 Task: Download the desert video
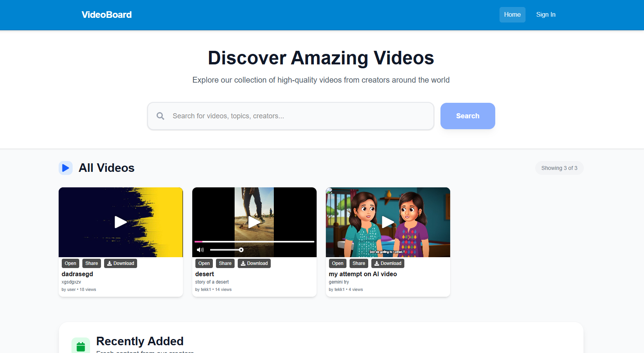[x=254, y=263]
